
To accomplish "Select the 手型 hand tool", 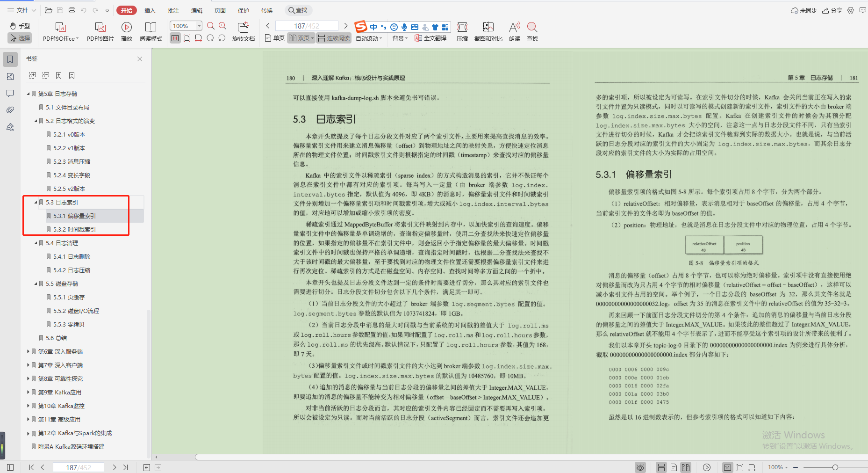I will [20, 26].
